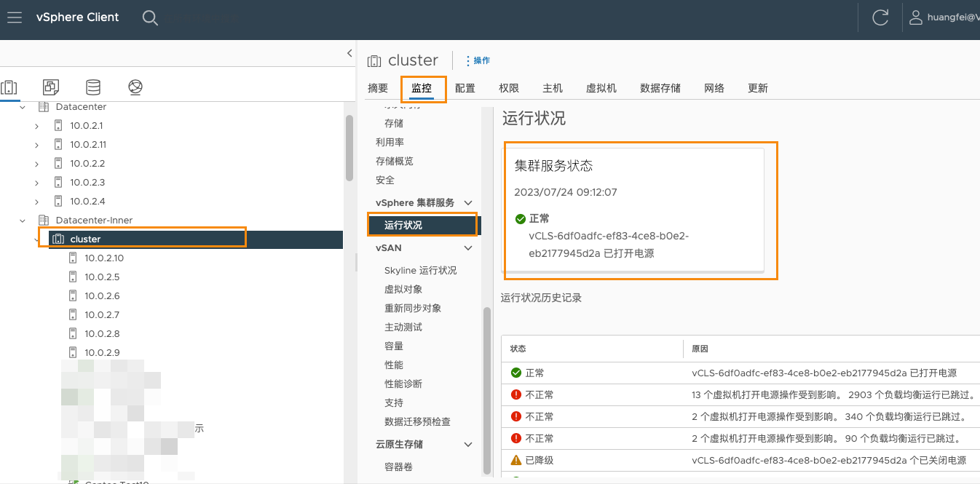Open 性能诊断 under vSAN
Viewport: 980px width, 484px height.
[x=403, y=384]
